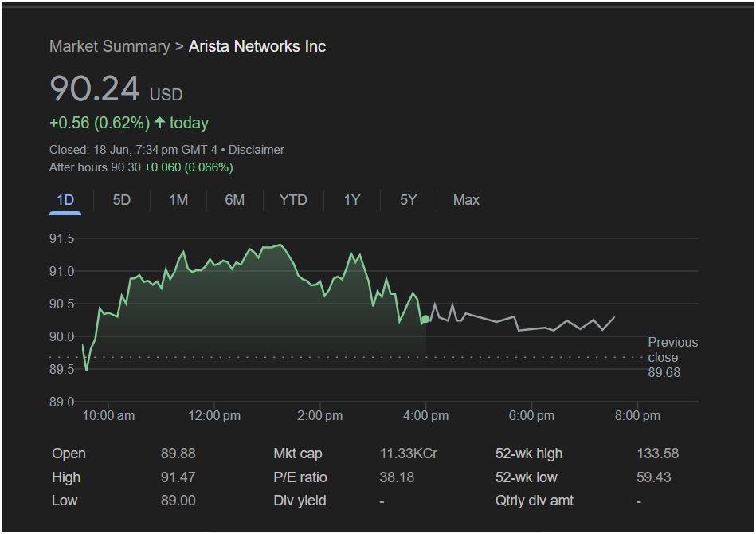Click the P/E ratio value 38.18
Viewport: 756px width, 534px height.
(x=397, y=477)
